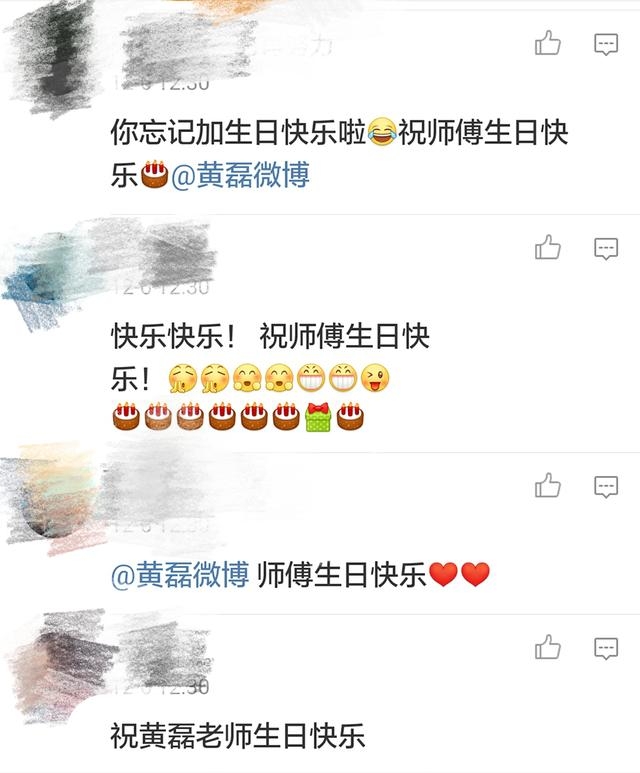
Task: Open the first commenter's blurred avatar
Action: pyautogui.click(x=53, y=57)
